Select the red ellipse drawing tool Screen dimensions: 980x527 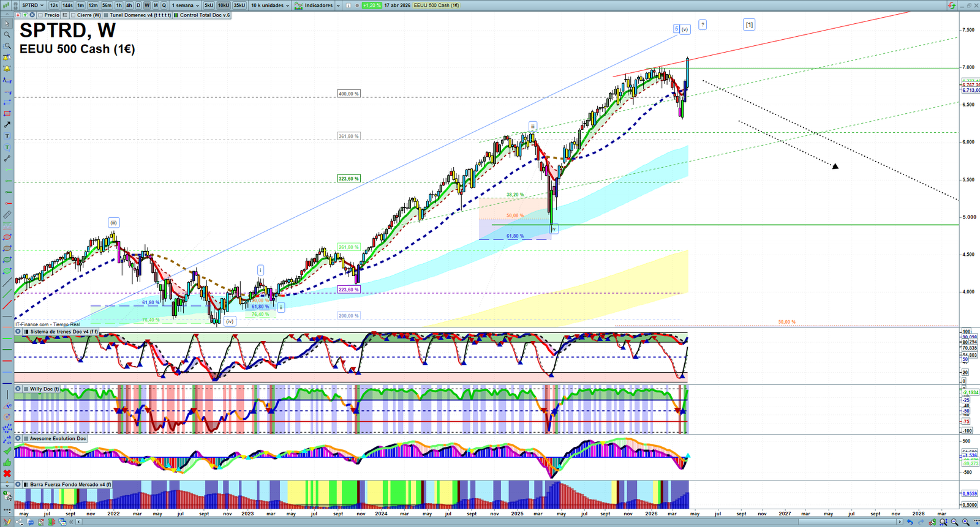point(7,237)
